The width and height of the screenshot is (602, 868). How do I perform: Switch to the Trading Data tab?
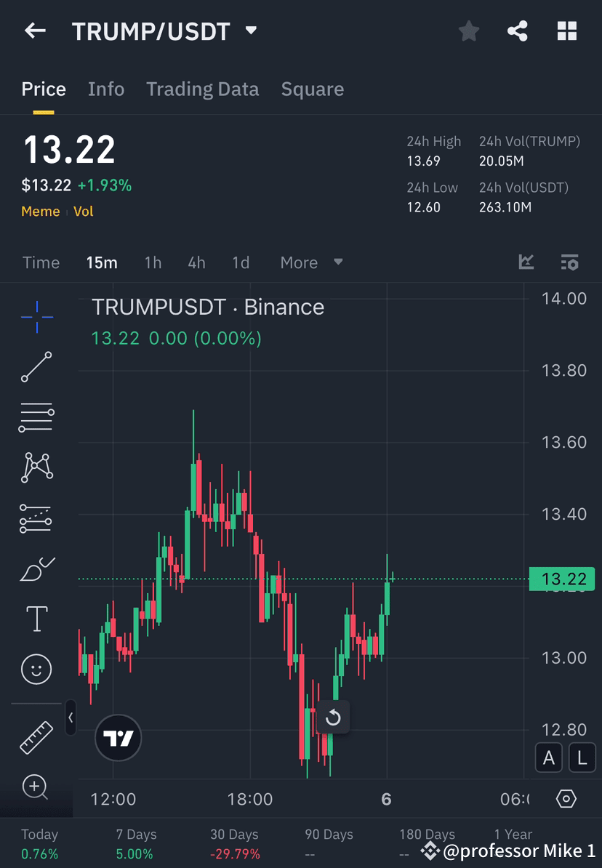[203, 89]
